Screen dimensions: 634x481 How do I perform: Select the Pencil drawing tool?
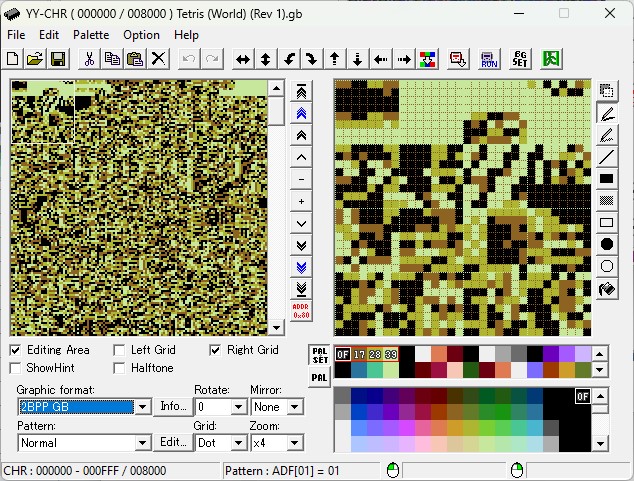click(607, 113)
